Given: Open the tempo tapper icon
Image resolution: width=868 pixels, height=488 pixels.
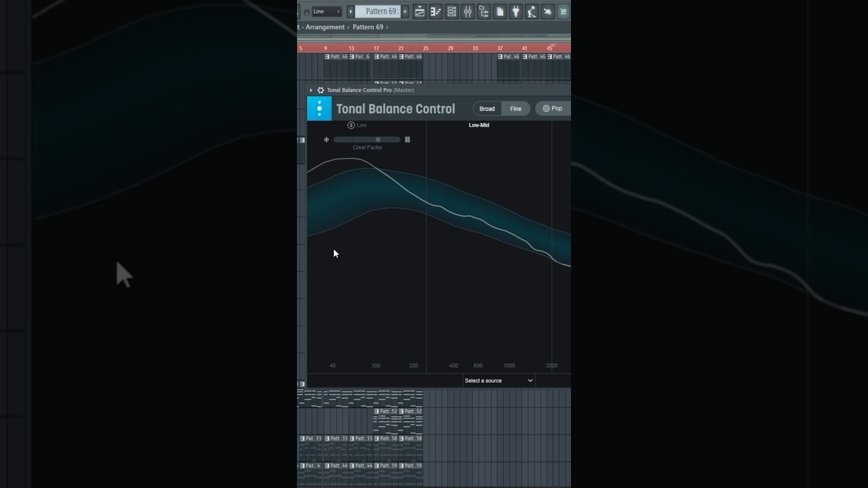Looking at the screenshot, I should click(532, 12).
